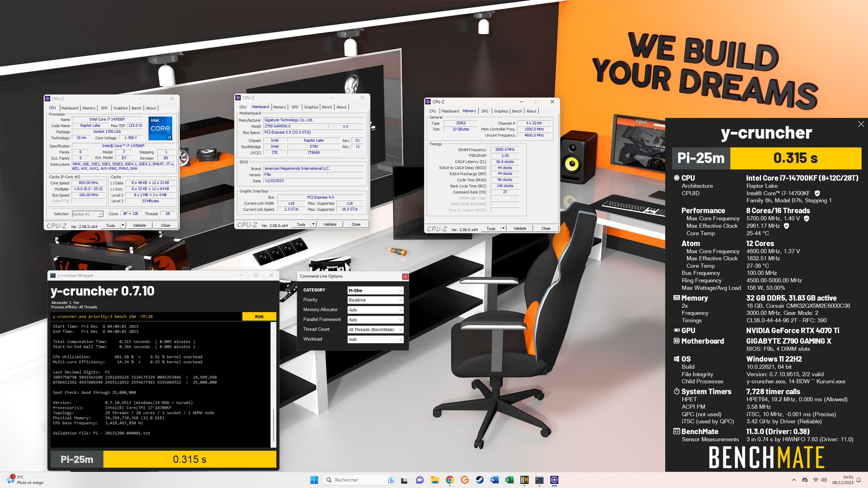Click the Validation File line in console output
The height and width of the screenshot is (488, 868).
(101, 433)
